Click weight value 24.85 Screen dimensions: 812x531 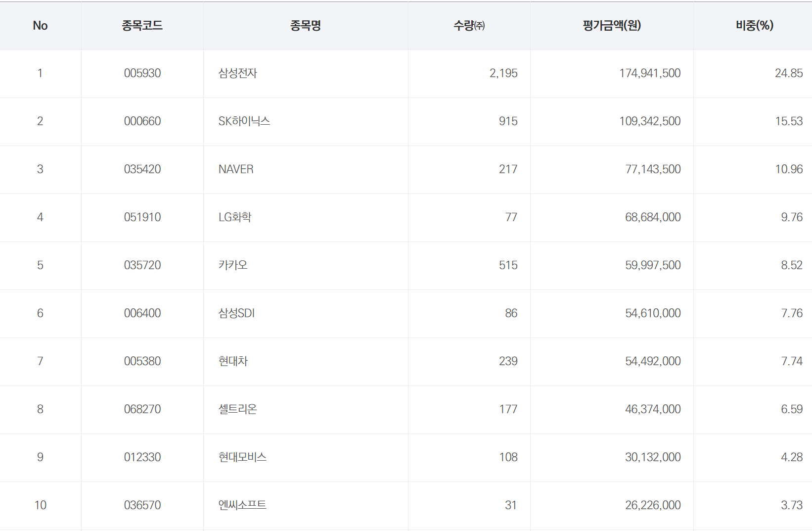[x=789, y=73]
